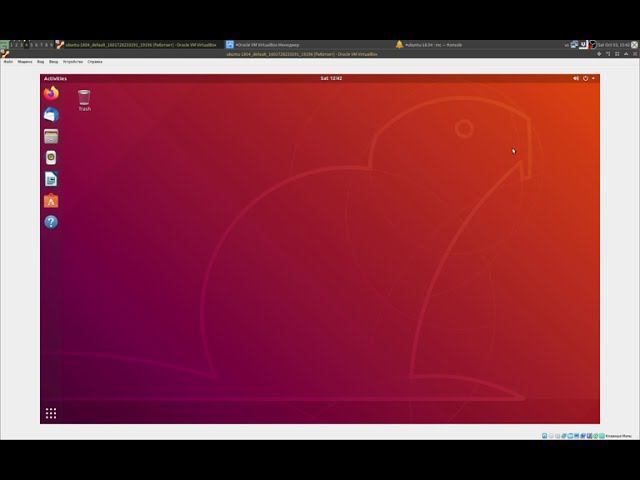Click the host clock in the tray

pyautogui.click(x=613, y=45)
